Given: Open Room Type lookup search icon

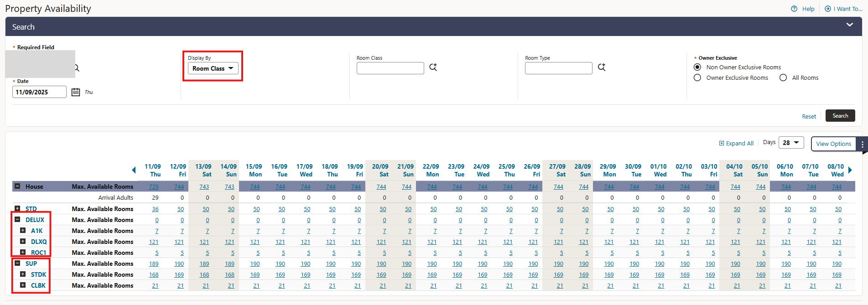Looking at the screenshot, I should (x=602, y=67).
